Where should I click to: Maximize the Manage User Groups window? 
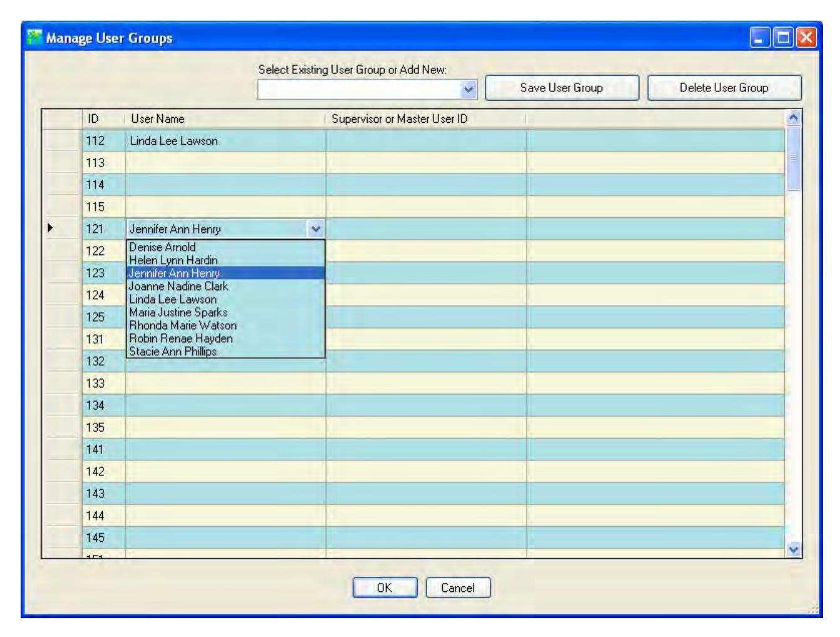pos(783,38)
